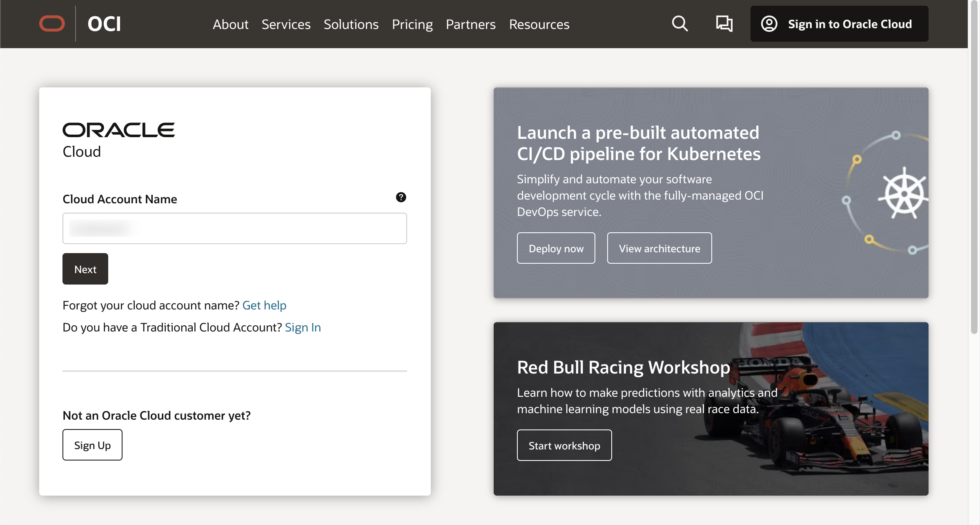Focus the Cloud Account Name field

234,228
